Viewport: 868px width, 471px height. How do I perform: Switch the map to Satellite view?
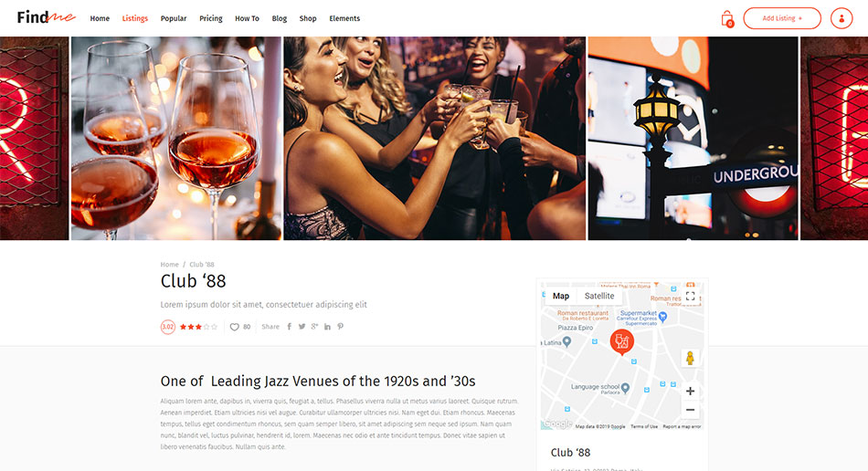click(x=599, y=296)
